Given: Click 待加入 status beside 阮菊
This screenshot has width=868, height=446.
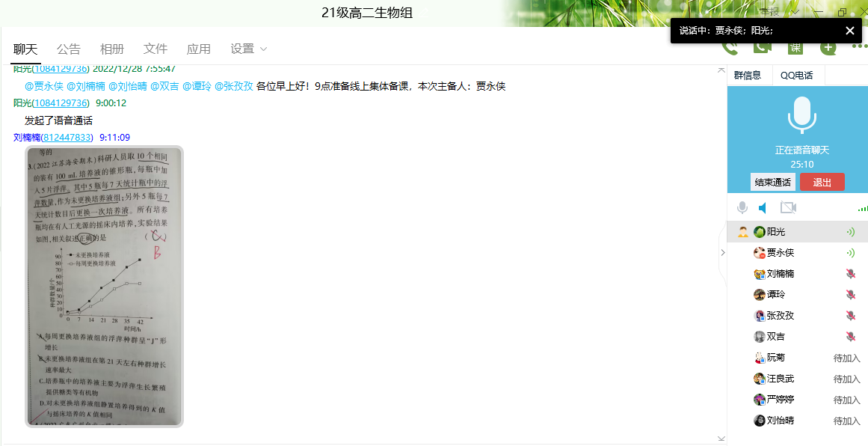Looking at the screenshot, I should pos(847,358).
